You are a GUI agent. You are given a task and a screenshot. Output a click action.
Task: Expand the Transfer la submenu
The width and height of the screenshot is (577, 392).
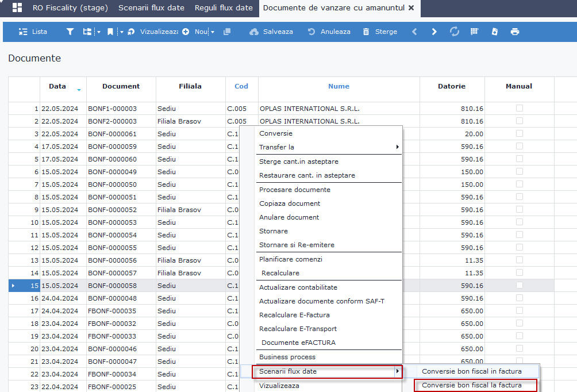click(328, 147)
